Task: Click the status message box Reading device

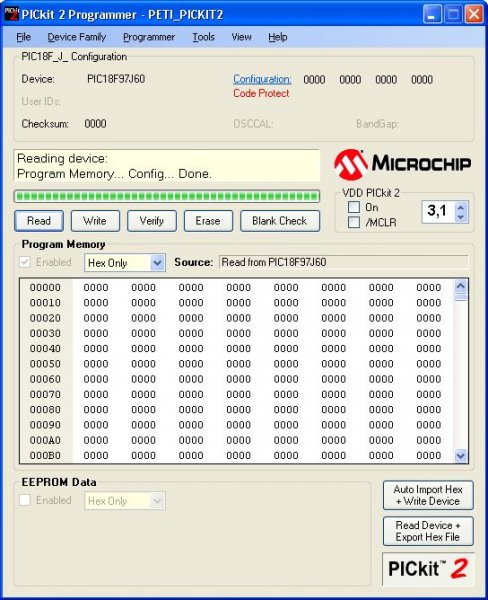Action: click(x=167, y=166)
